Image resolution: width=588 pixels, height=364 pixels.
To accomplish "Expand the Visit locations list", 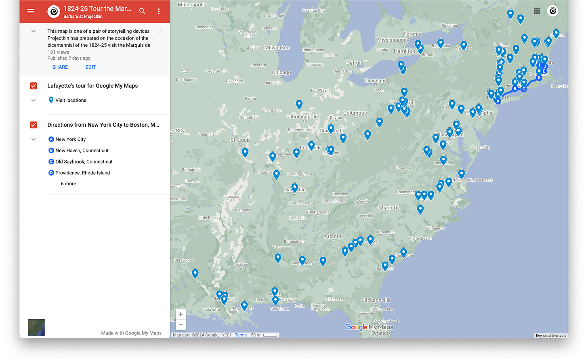I will (34, 100).
